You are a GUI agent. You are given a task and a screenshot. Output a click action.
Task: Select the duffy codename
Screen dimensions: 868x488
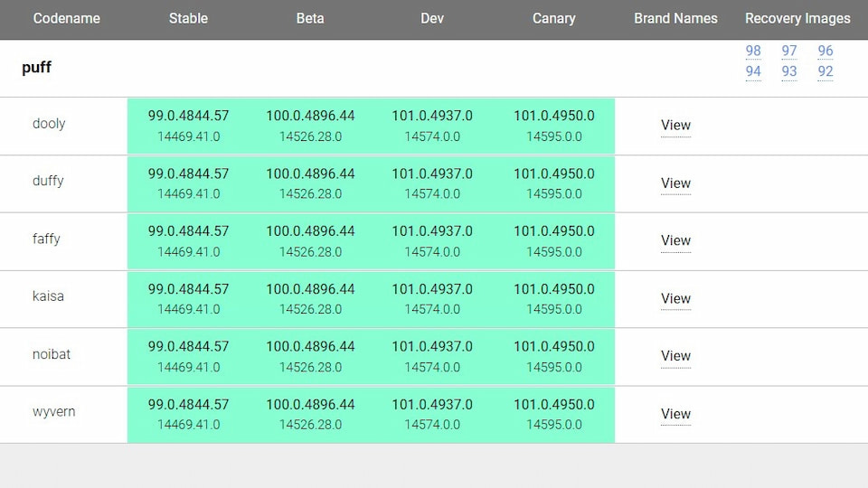click(48, 181)
